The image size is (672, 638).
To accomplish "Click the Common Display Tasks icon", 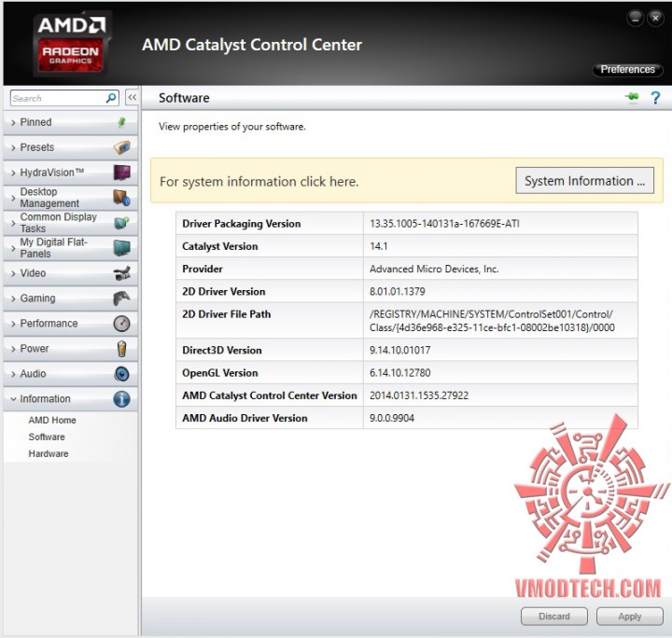I will pos(122,223).
